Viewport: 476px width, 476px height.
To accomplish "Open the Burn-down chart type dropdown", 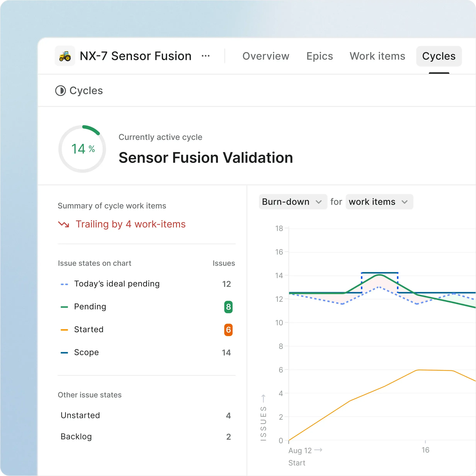I will point(286,202).
